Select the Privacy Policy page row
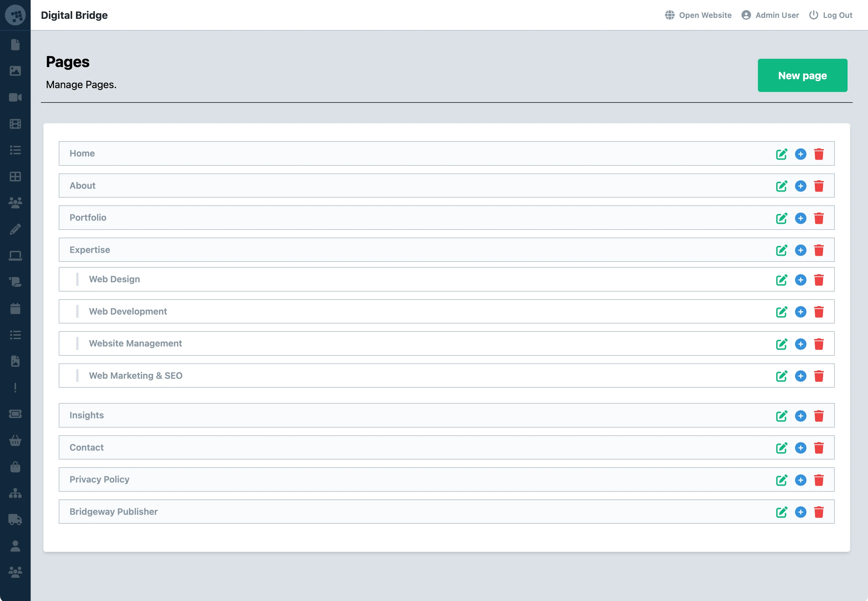 click(446, 479)
